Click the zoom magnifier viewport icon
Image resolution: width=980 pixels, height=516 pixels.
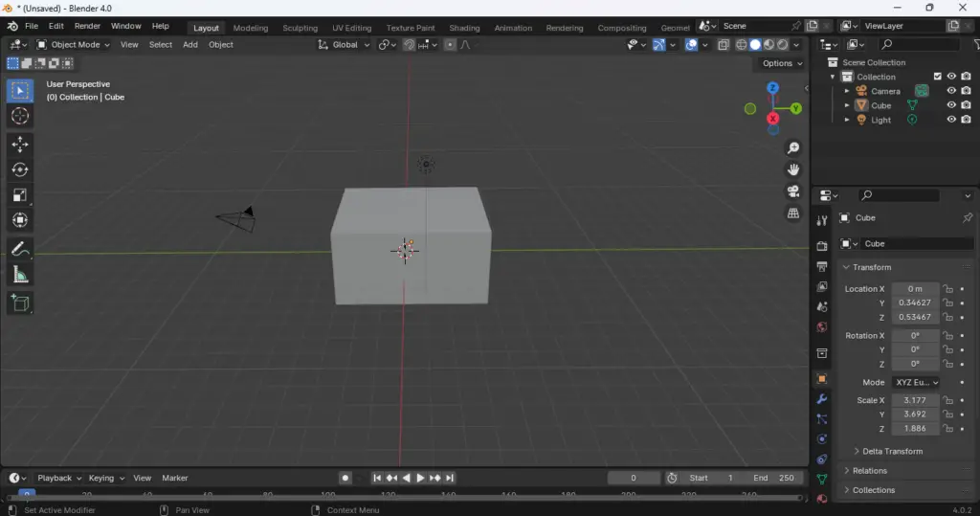(793, 148)
